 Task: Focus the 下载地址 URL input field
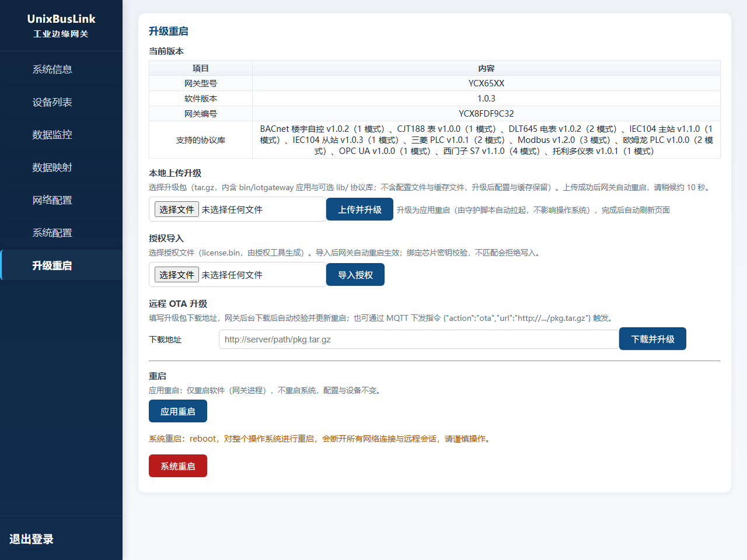[x=418, y=339]
